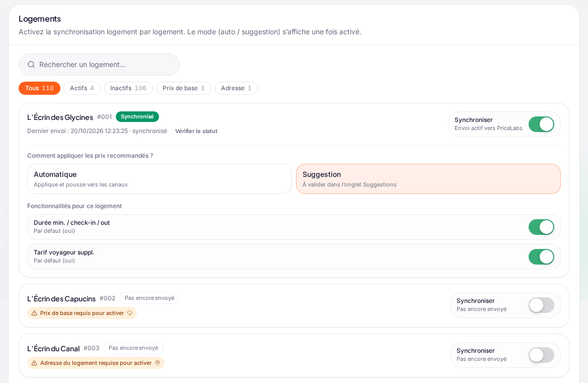Click the #003 listing number
588x383 pixels.
[92, 348]
